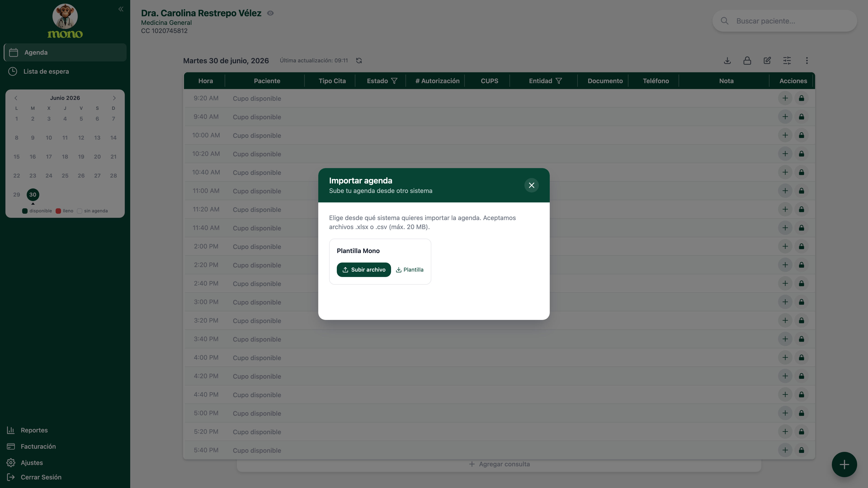This screenshot has width=868, height=488.
Task: Add appointment at 10:00 AM plus icon
Action: 785,135
